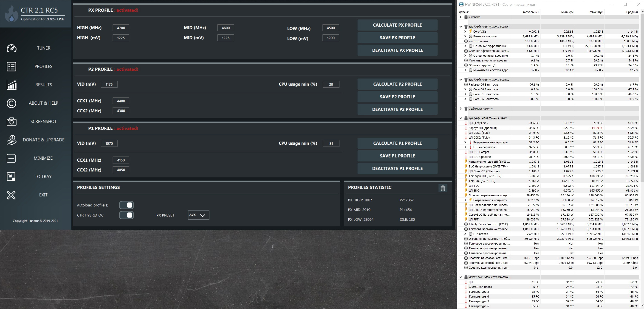Image resolution: width=644 pixels, height=309 pixels.
Task: Expand the Тайминги памяти sensor group
Action: (x=460, y=109)
